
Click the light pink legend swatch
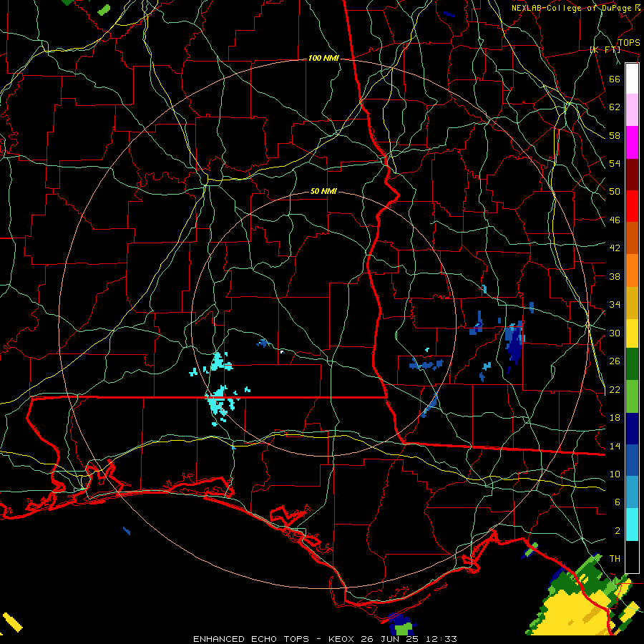pyautogui.click(x=632, y=110)
